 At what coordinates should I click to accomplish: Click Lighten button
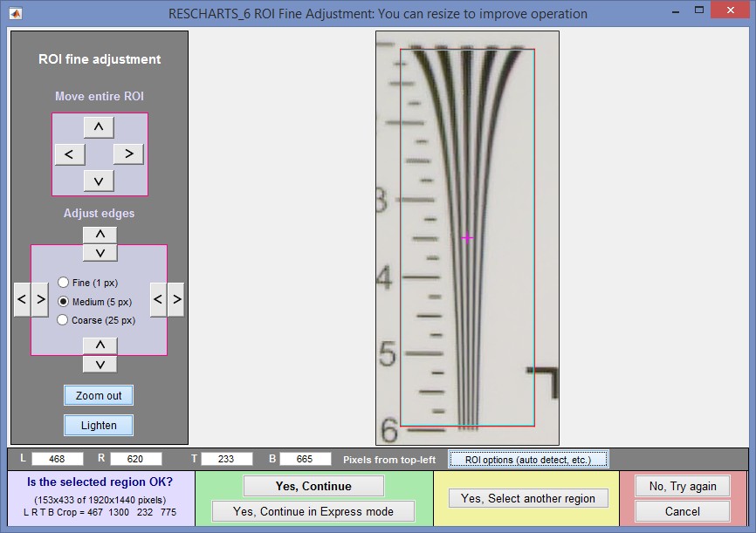[x=99, y=426]
